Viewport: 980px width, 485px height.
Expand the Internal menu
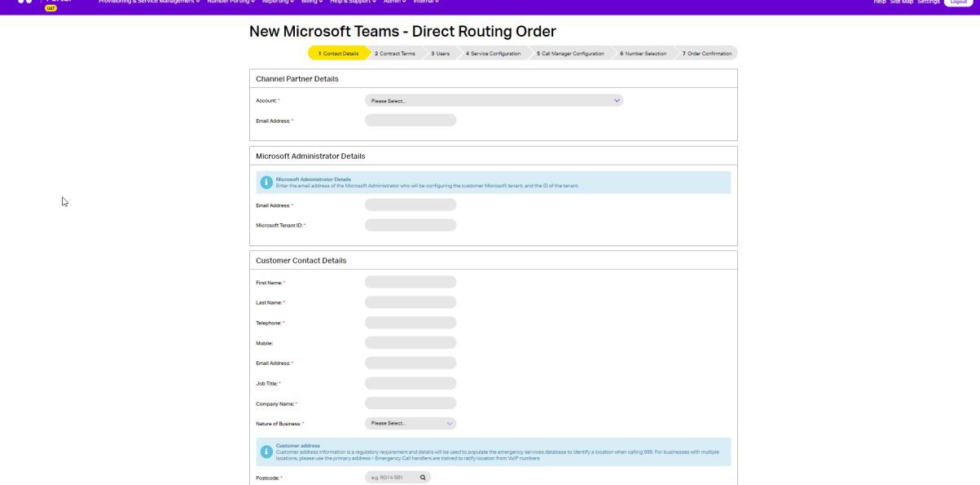click(426, 2)
